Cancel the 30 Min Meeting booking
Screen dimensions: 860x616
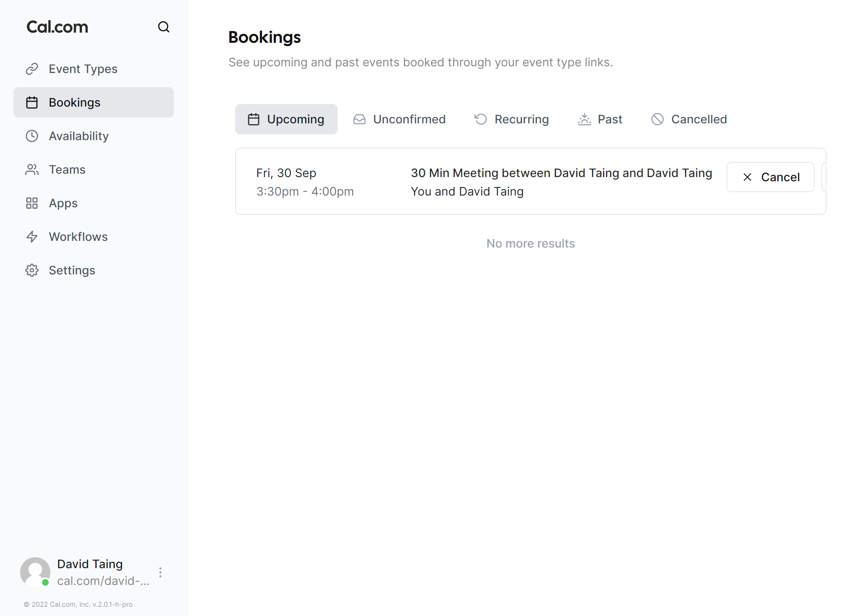click(x=770, y=177)
